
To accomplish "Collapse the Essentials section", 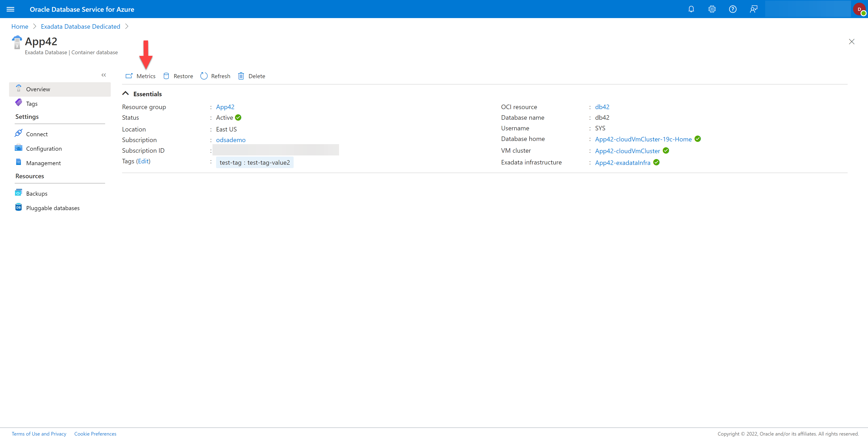I will (125, 94).
